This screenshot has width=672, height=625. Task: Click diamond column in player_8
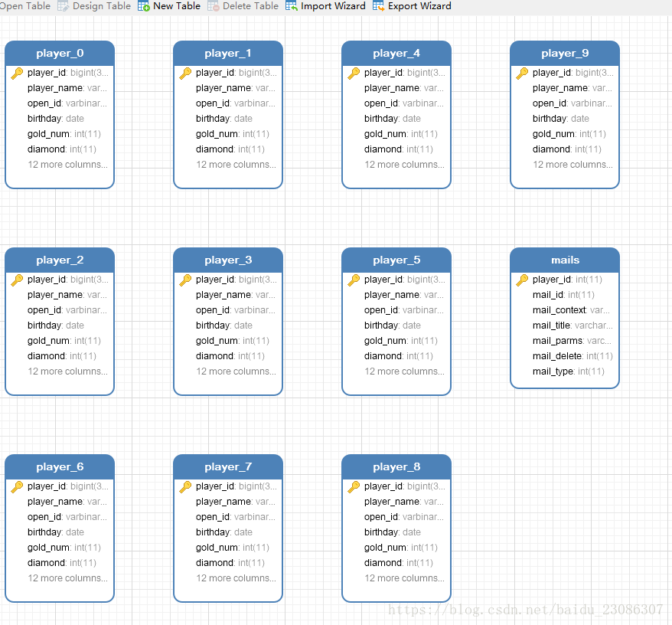coord(399,563)
